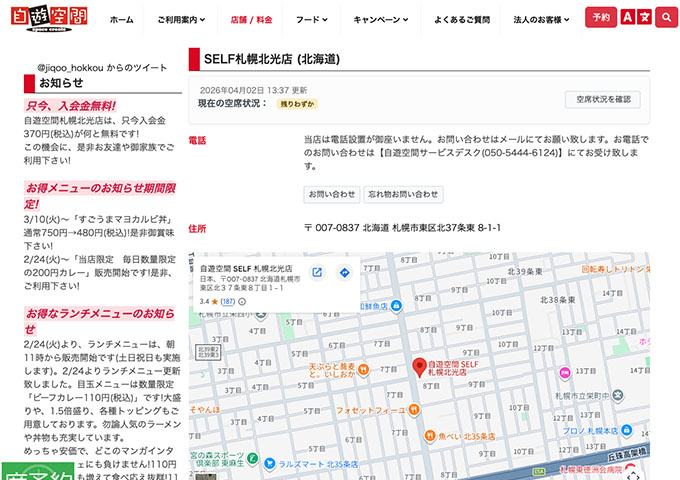Click プロノ 札幌本店 shop marker
Screen dimensions: 680x480
click(626, 430)
